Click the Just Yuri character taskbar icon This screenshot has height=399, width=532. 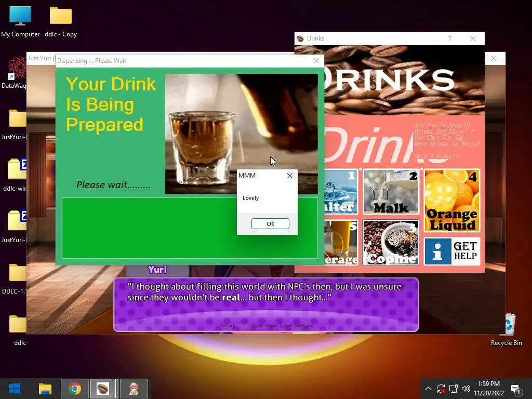click(134, 389)
